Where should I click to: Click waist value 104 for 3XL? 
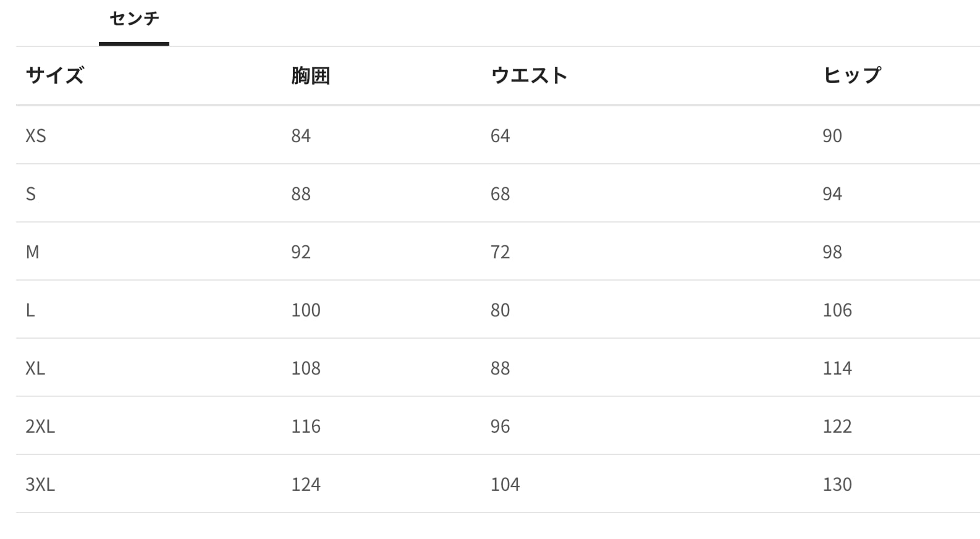pyautogui.click(x=505, y=485)
